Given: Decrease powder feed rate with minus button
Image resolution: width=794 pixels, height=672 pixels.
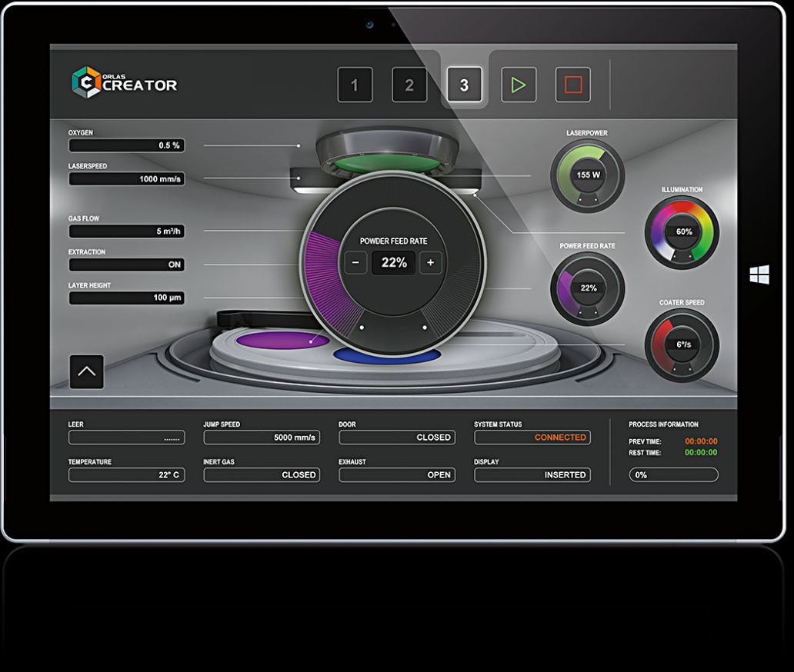Looking at the screenshot, I should (x=355, y=263).
